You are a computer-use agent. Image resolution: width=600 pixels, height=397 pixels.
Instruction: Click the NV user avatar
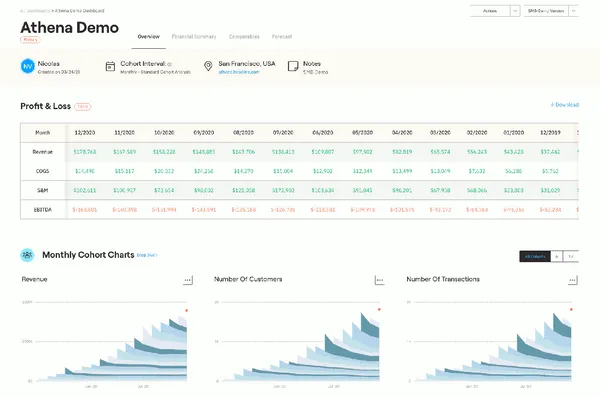pos(28,66)
